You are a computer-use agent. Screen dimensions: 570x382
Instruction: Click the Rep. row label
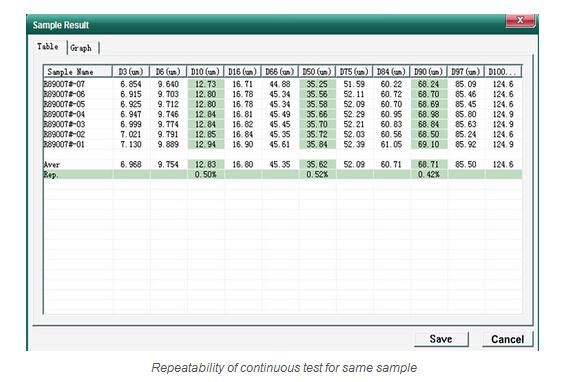51,174
